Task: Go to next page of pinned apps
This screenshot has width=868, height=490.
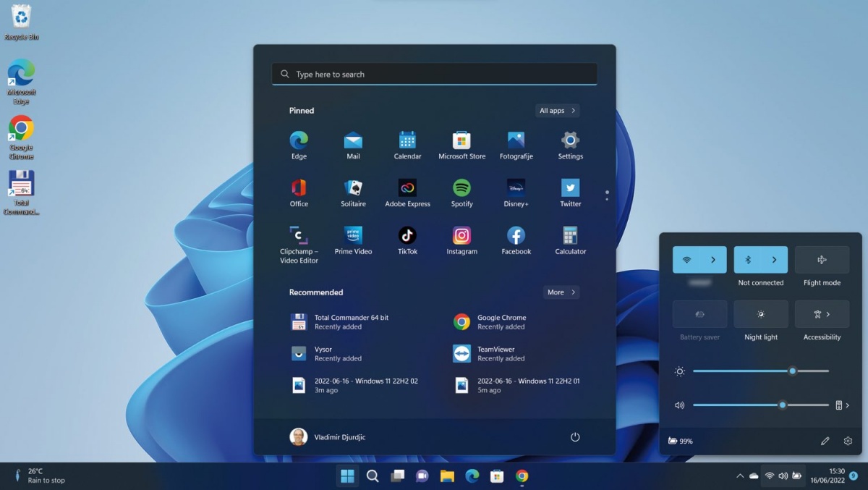Action: (x=607, y=199)
